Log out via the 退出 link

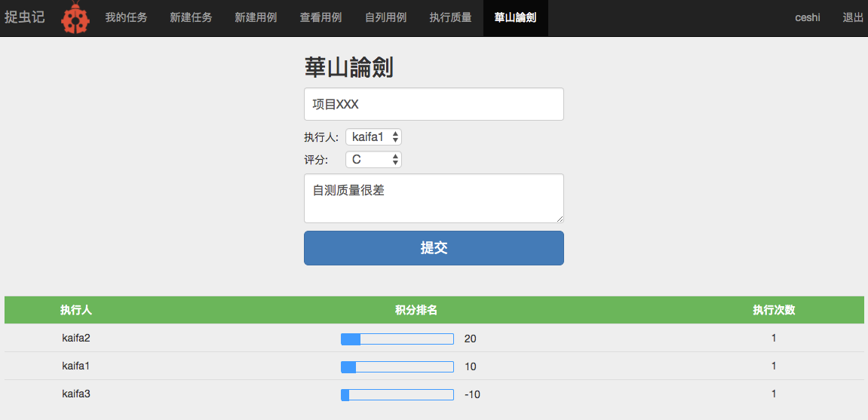[852, 17]
